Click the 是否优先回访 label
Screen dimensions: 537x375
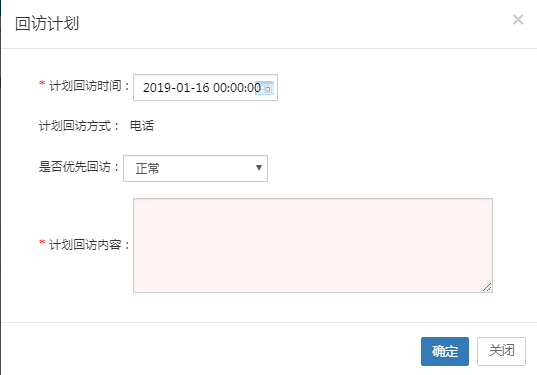click(x=79, y=167)
